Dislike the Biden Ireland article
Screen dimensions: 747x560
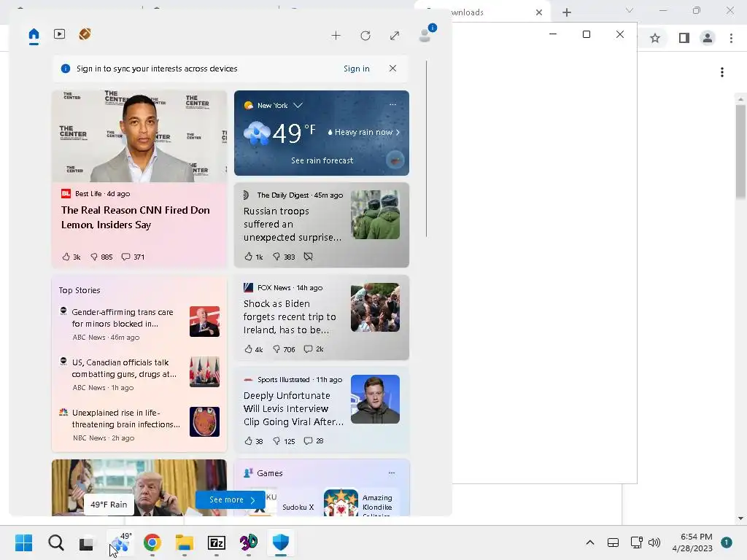point(284,349)
